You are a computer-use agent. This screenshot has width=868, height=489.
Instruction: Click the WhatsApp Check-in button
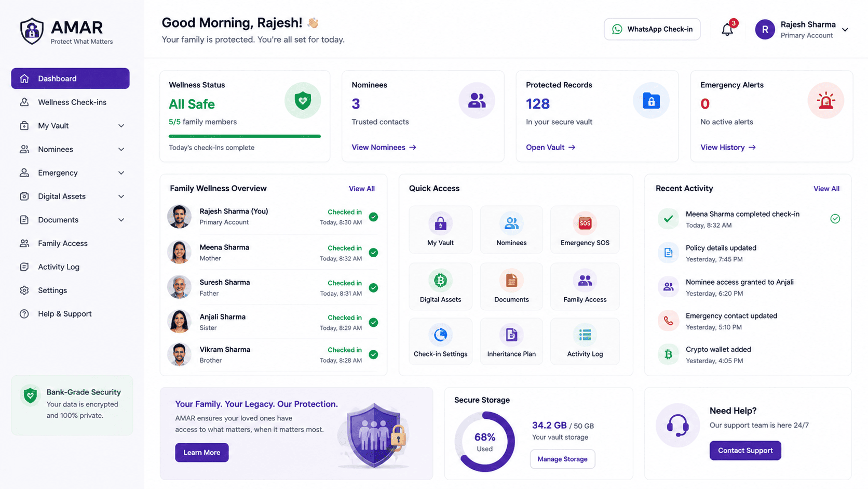652,29
